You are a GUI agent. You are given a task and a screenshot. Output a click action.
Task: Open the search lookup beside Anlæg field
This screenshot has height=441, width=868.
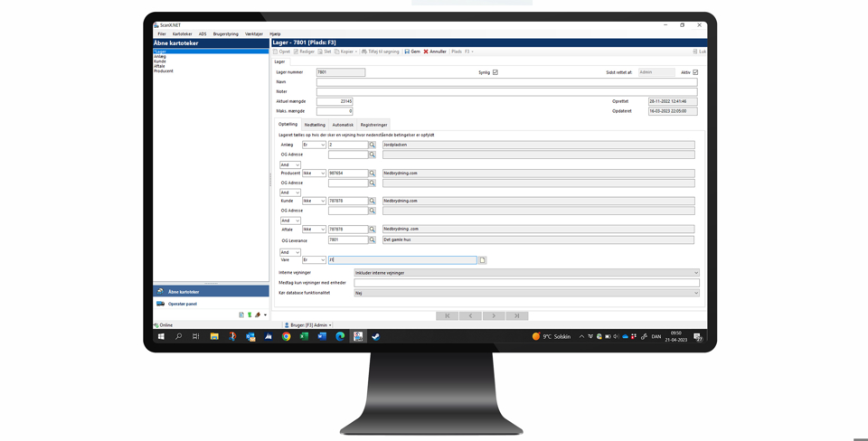coord(372,145)
